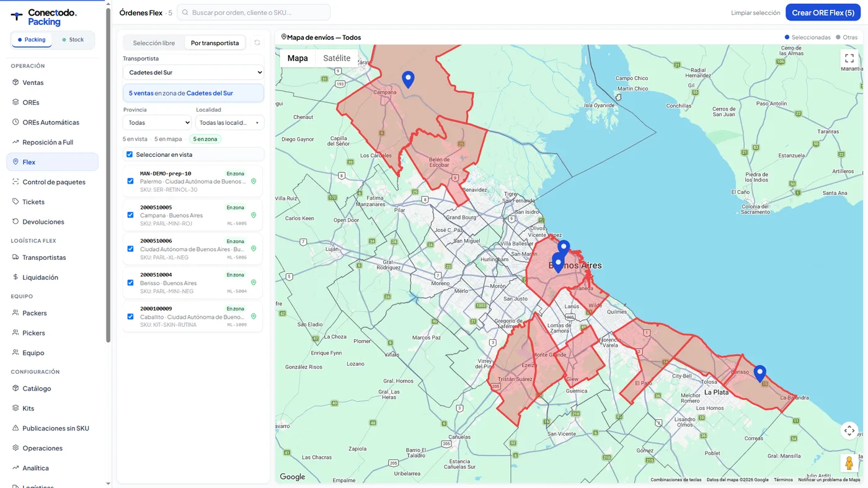Open the Provincia dropdown
This screenshot has width=868, height=488.
(x=157, y=123)
